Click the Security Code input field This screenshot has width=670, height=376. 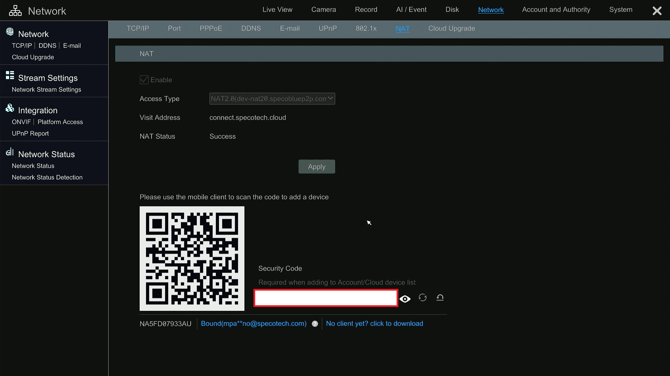point(326,298)
